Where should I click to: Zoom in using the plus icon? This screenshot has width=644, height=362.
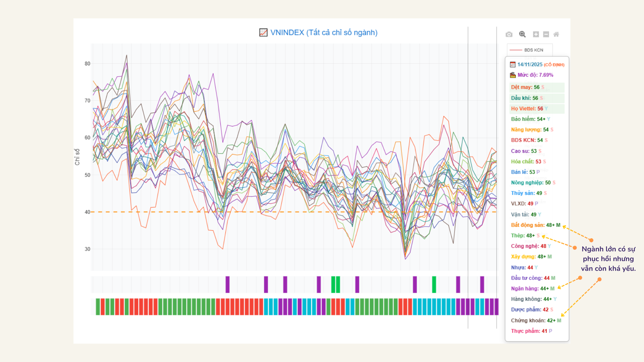coord(536,34)
